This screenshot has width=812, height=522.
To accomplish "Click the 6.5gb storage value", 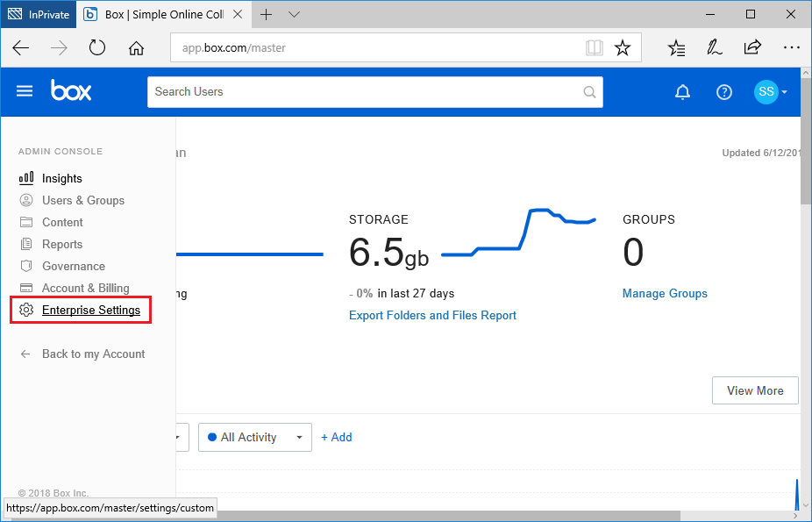I will 389,253.
